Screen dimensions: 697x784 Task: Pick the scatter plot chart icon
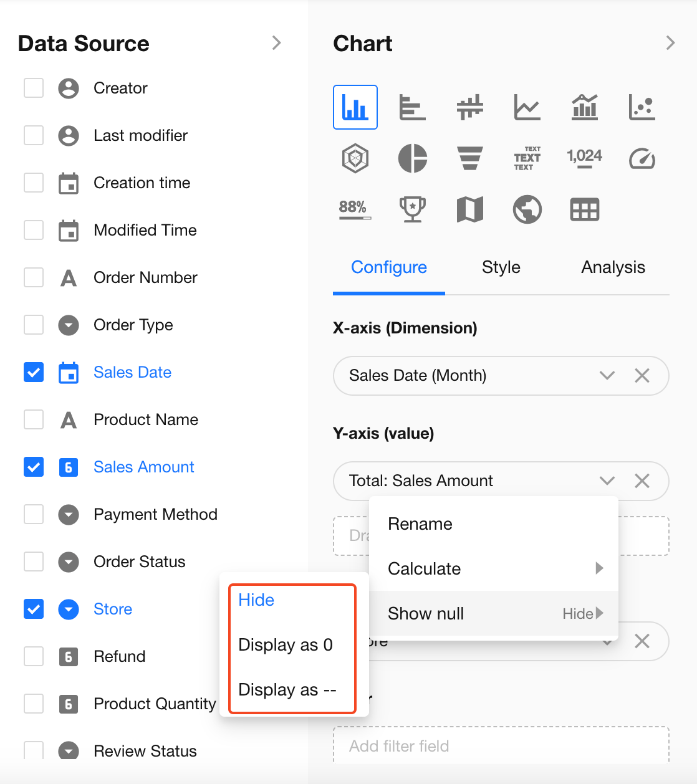point(642,107)
